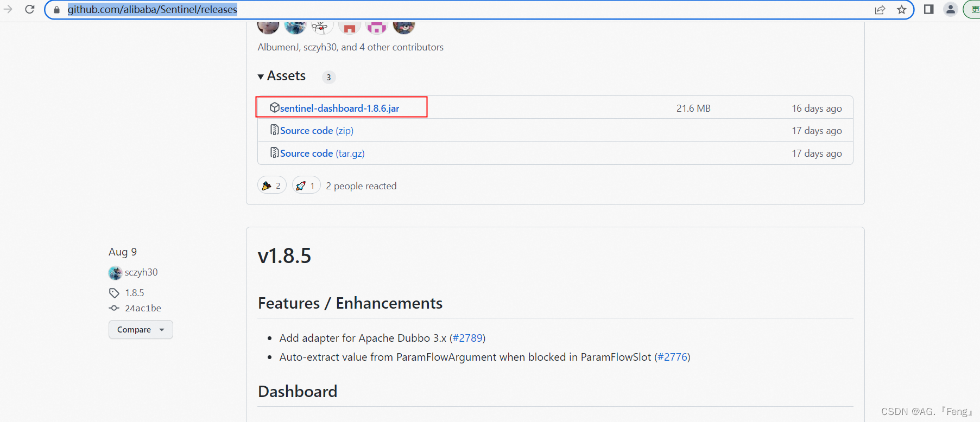The height and width of the screenshot is (422, 980).
Task: Click the archive icon for Source code (tar.gz)
Action: (x=275, y=152)
